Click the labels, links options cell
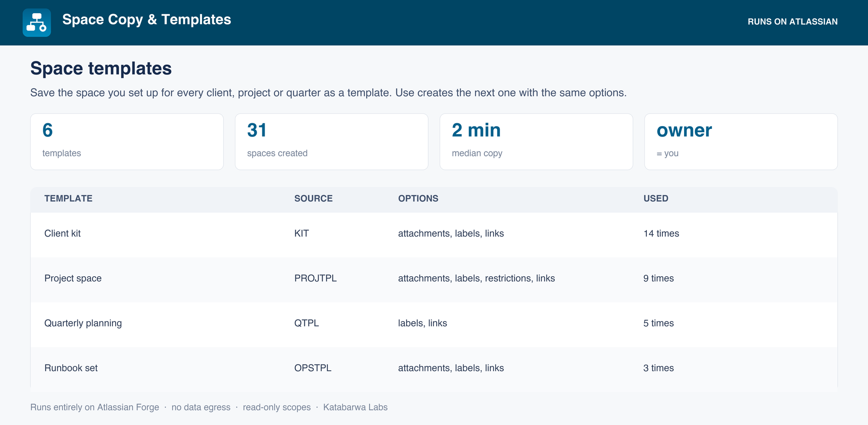Screen dimensions: 868x425 coord(423,323)
